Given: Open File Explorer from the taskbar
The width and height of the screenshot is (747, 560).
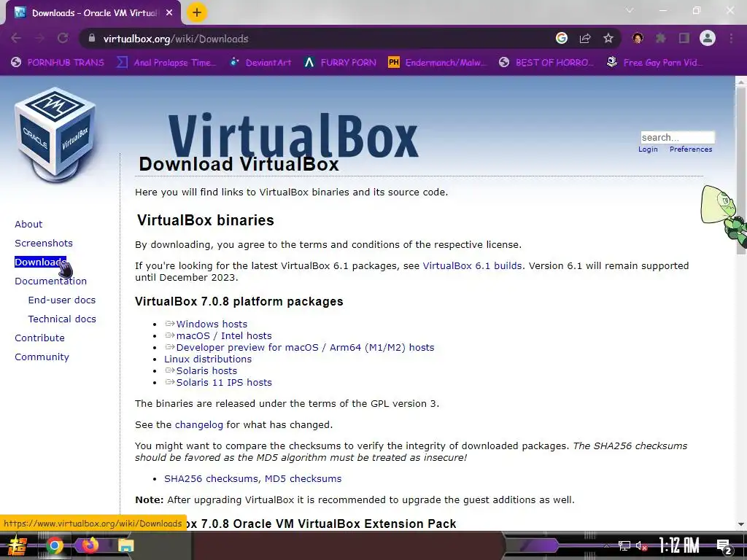Looking at the screenshot, I should 125,545.
